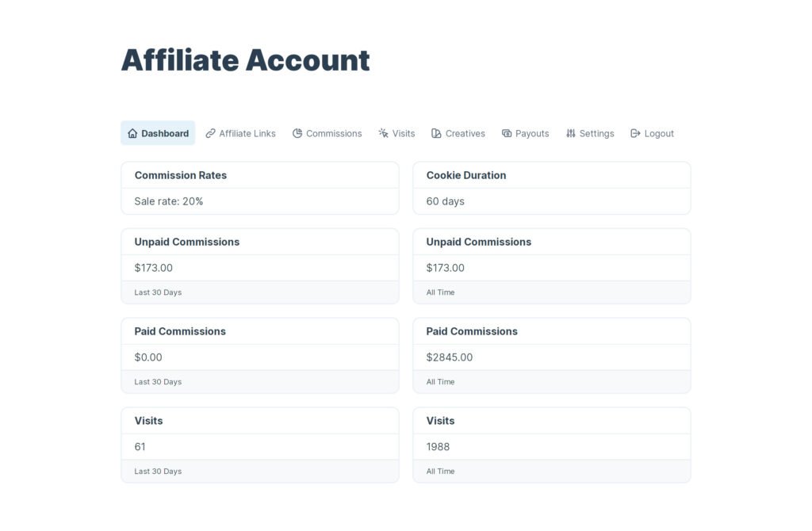This screenshot has width=812, height=531.
Task: Click Last 30 Days under Unpaid Commissions
Action: pos(158,292)
